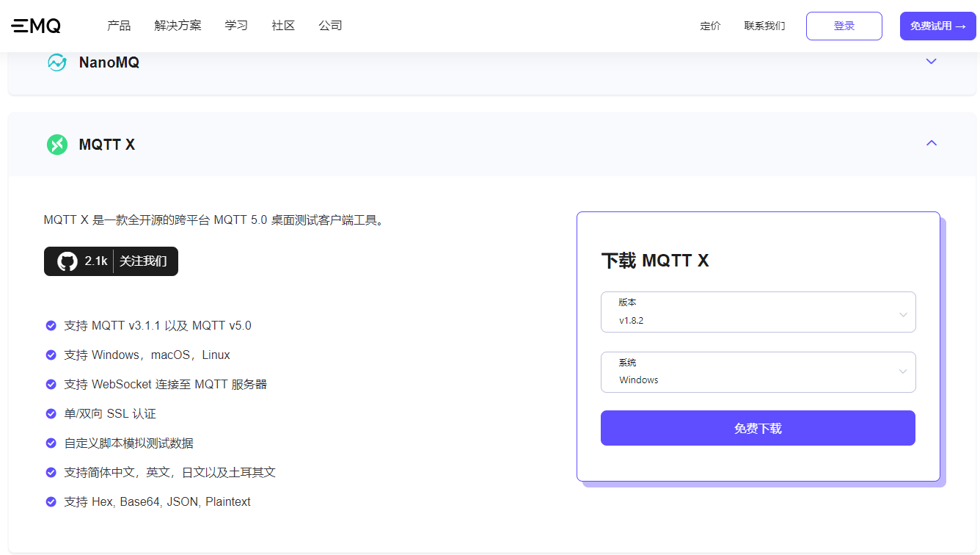Click the green MQTT X logo icon
The width and height of the screenshot is (980, 555).
point(57,145)
